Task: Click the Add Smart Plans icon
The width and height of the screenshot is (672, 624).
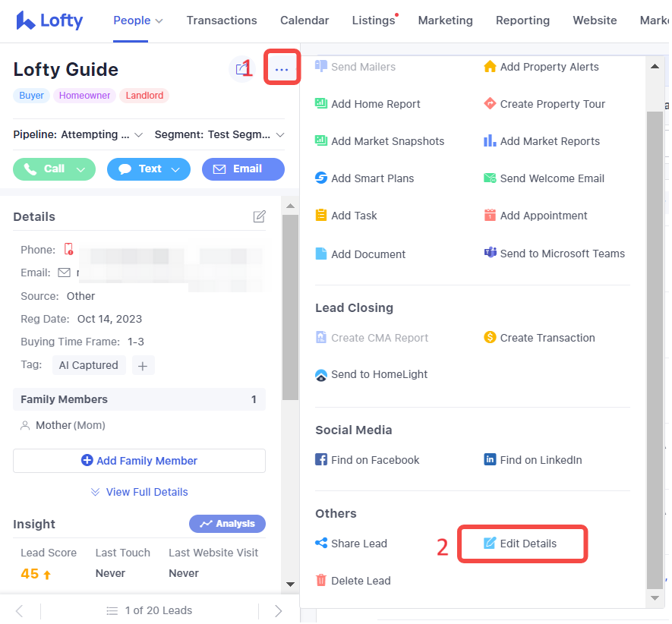Action: 321,178
